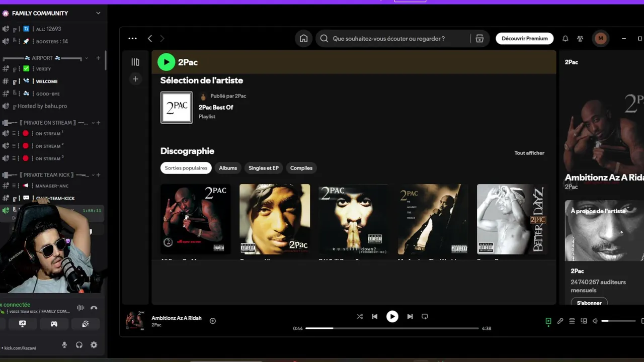Disconnect from Discord voice call
This screenshot has width=644, height=362.
click(x=94, y=308)
